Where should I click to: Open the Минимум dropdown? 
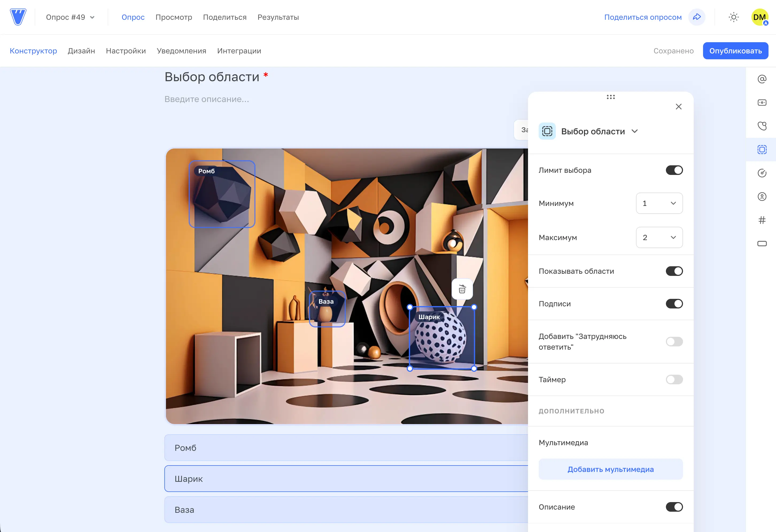pos(659,203)
